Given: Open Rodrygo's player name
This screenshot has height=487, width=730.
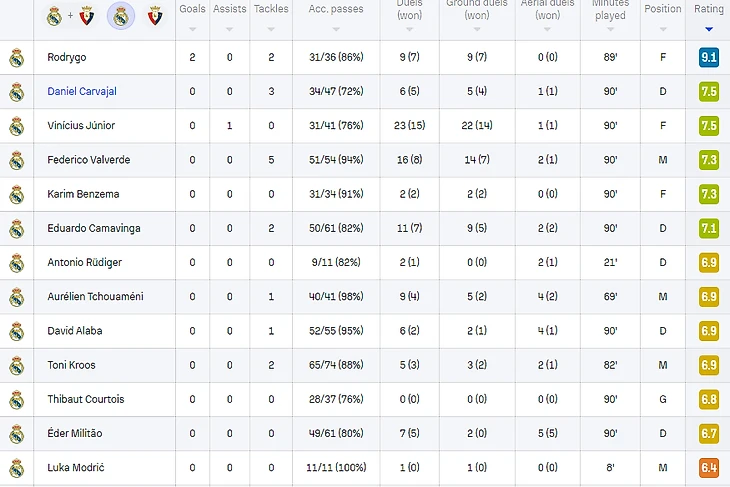Looking at the screenshot, I should click(67, 57).
